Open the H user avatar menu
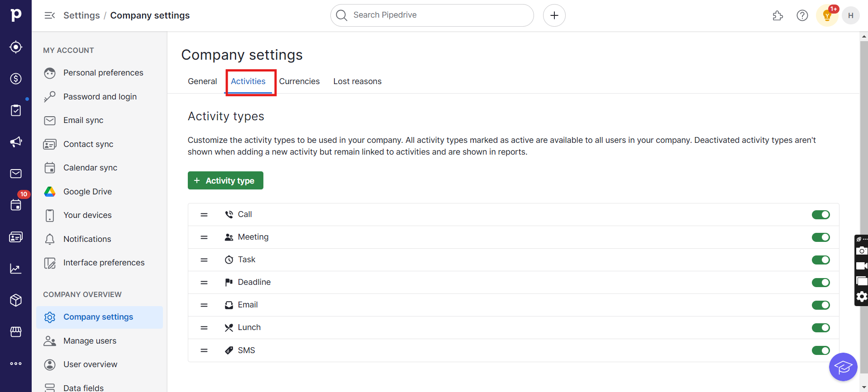 point(850,15)
